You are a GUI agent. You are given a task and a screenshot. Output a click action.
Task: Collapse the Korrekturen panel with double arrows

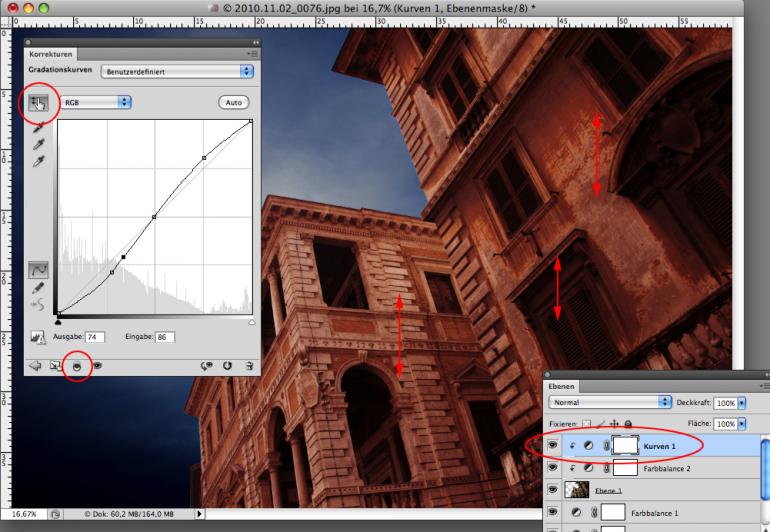point(255,43)
